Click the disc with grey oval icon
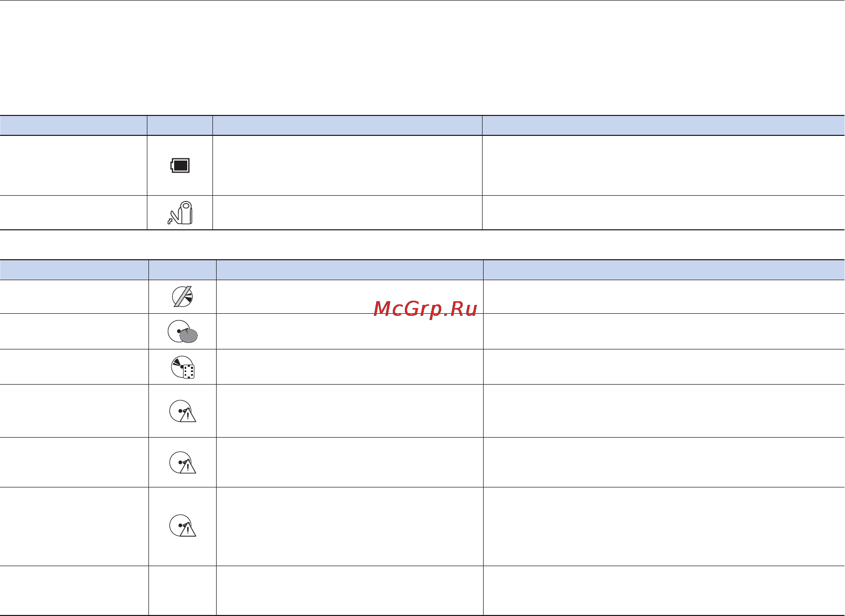 click(183, 332)
